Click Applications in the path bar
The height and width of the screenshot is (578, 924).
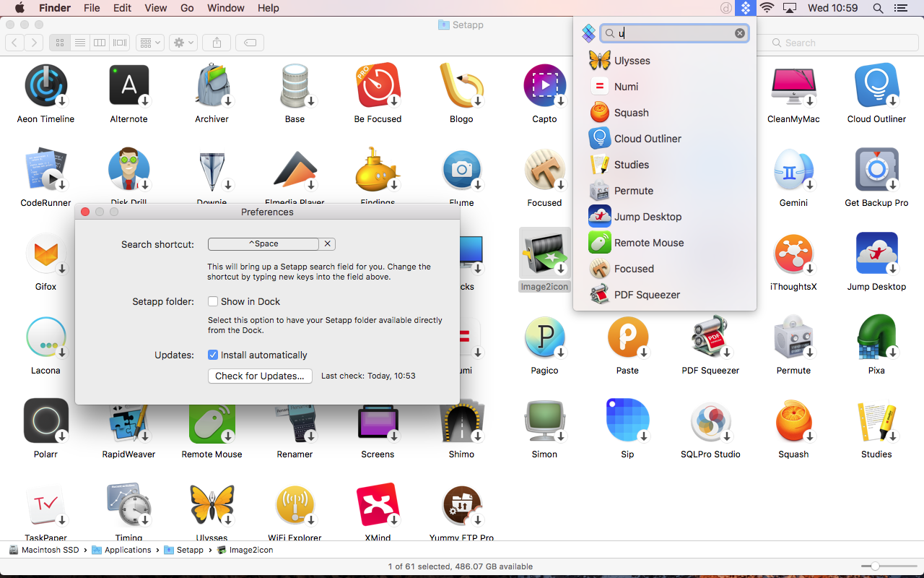click(121, 550)
